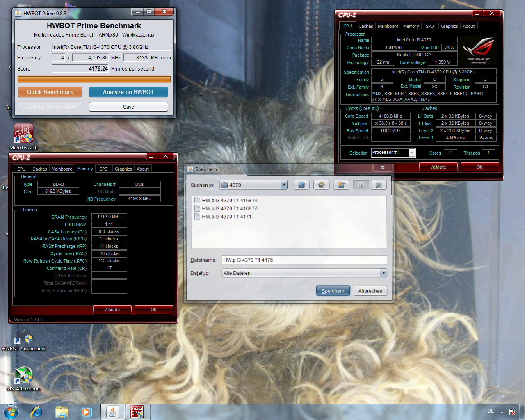Image resolution: width=525 pixels, height=420 pixels.
Task: Start Quick Benchmark in HWBOT Prime
Action: (50, 92)
